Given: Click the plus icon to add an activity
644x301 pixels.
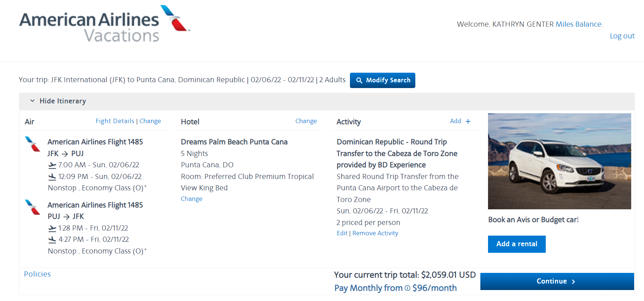Looking at the screenshot, I should [468, 121].
